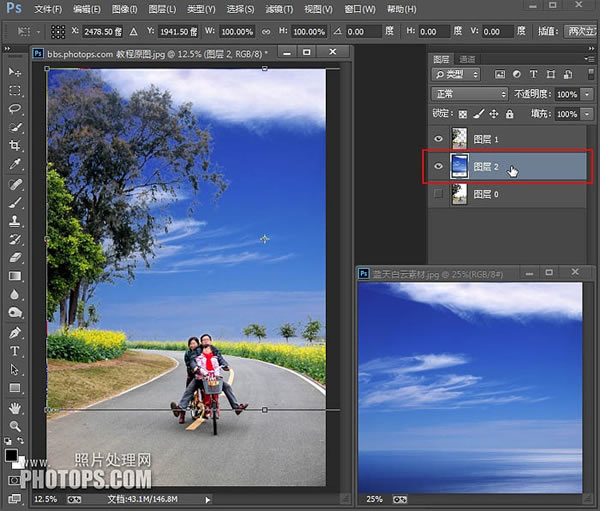This screenshot has width=600, height=511.
Task: Filter for type layers
Action: point(533,74)
